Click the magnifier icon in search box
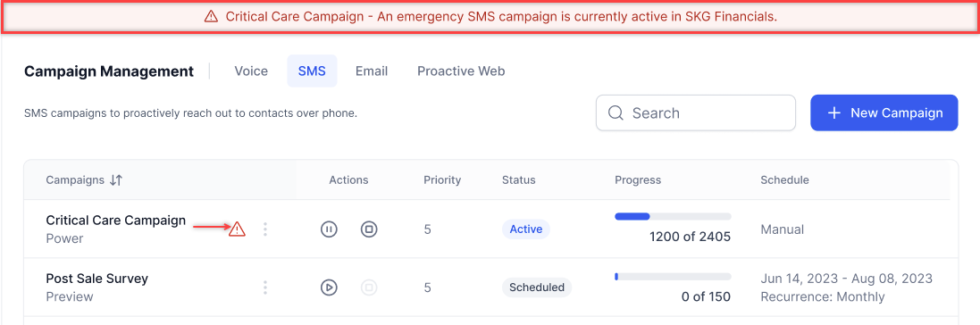 click(x=616, y=113)
